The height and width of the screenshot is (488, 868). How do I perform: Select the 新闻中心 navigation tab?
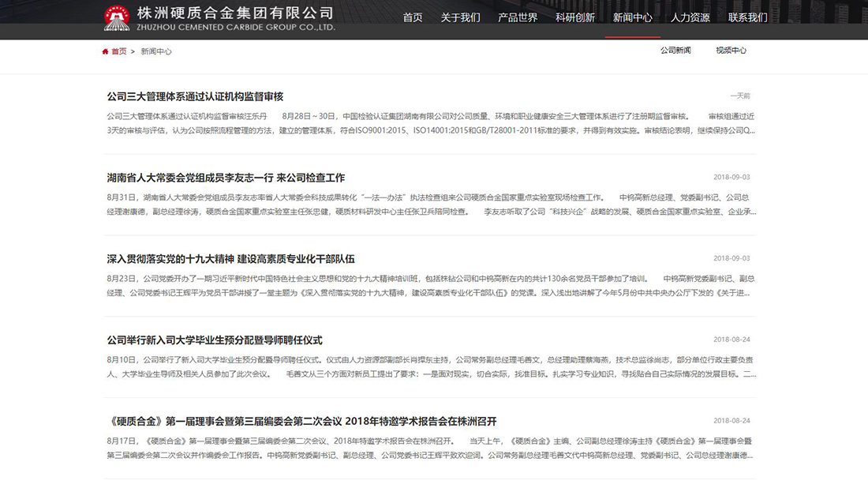click(x=632, y=17)
